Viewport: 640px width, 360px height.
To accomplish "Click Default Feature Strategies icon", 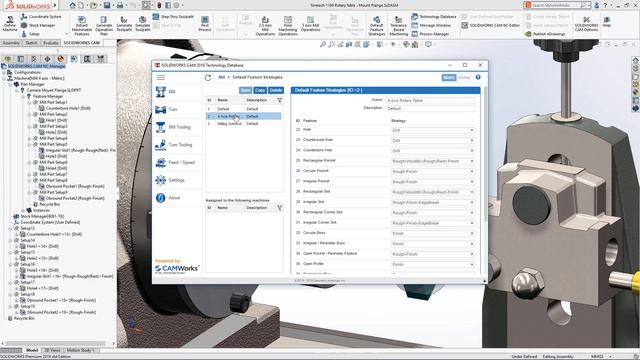I will [x=376, y=26].
